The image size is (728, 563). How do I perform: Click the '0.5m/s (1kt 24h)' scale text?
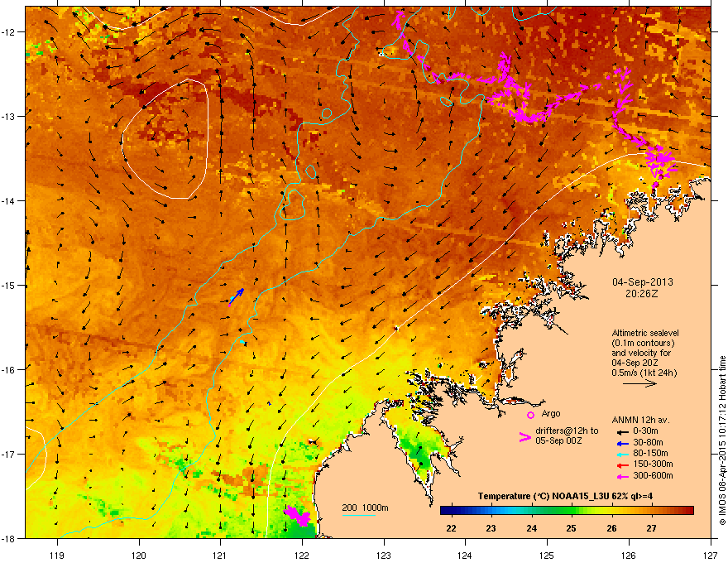click(x=644, y=373)
